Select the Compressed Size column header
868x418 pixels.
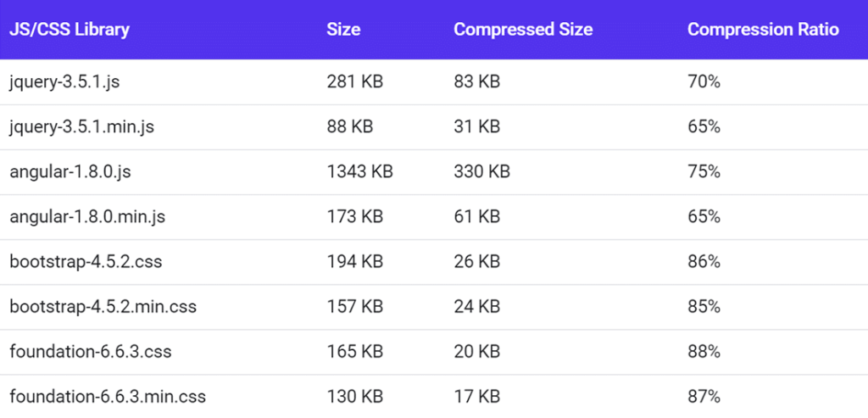(523, 30)
